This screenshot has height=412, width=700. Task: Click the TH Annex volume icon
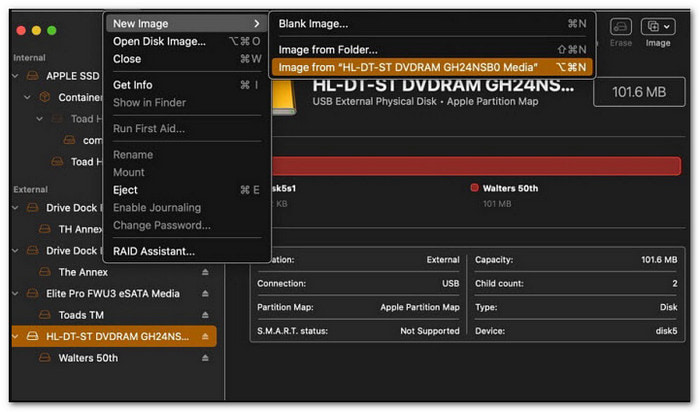coord(45,229)
